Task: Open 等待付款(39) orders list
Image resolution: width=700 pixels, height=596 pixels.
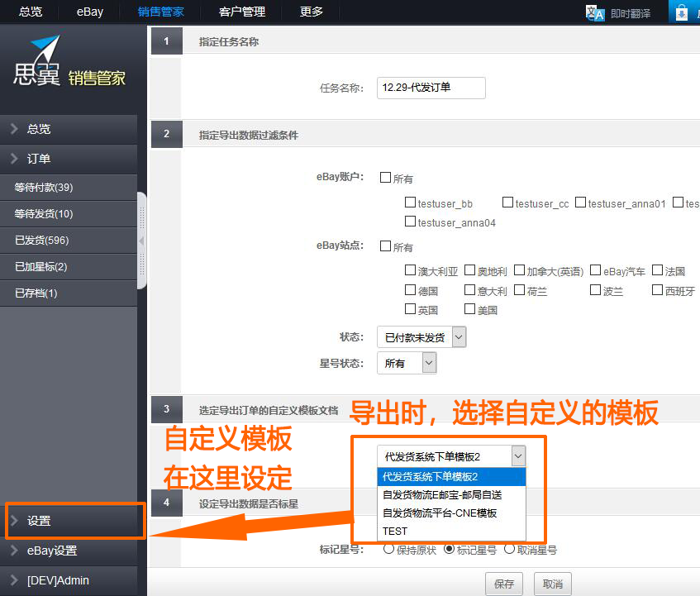Action: 69,188
